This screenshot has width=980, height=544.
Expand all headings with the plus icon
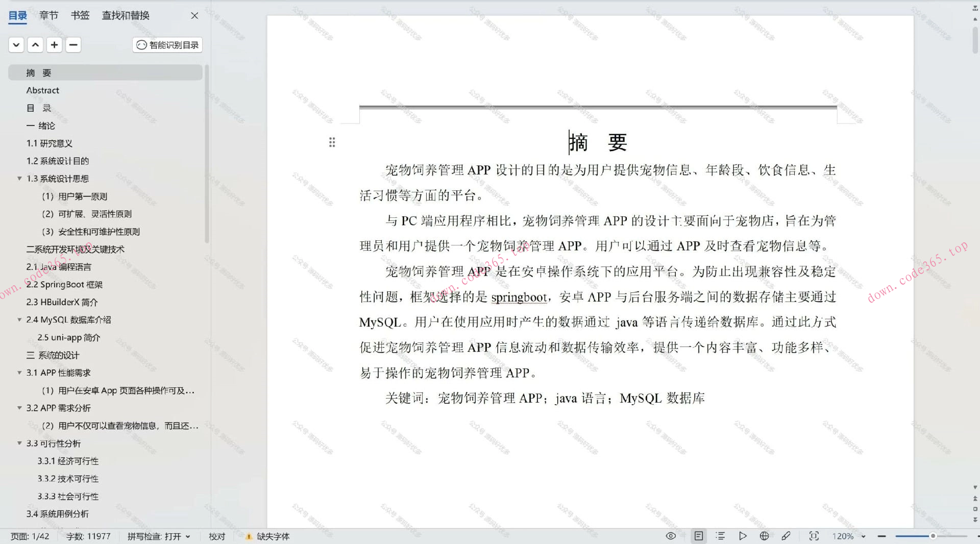click(x=54, y=45)
